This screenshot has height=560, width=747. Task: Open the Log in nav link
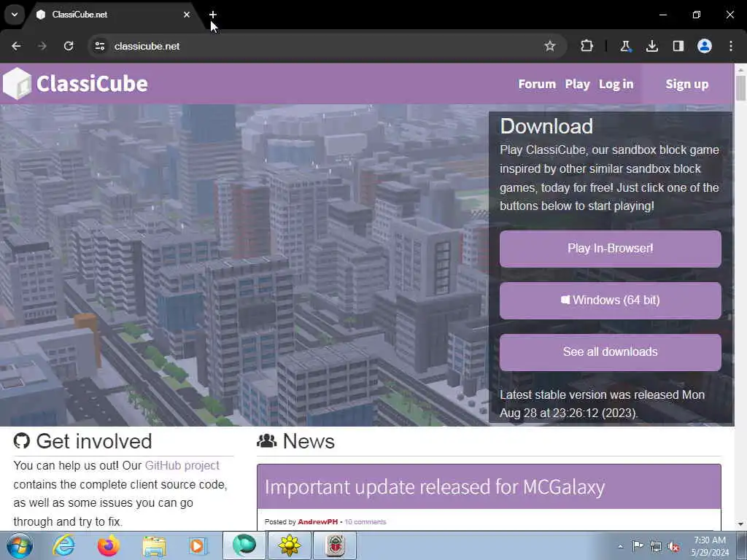[x=616, y=85]
